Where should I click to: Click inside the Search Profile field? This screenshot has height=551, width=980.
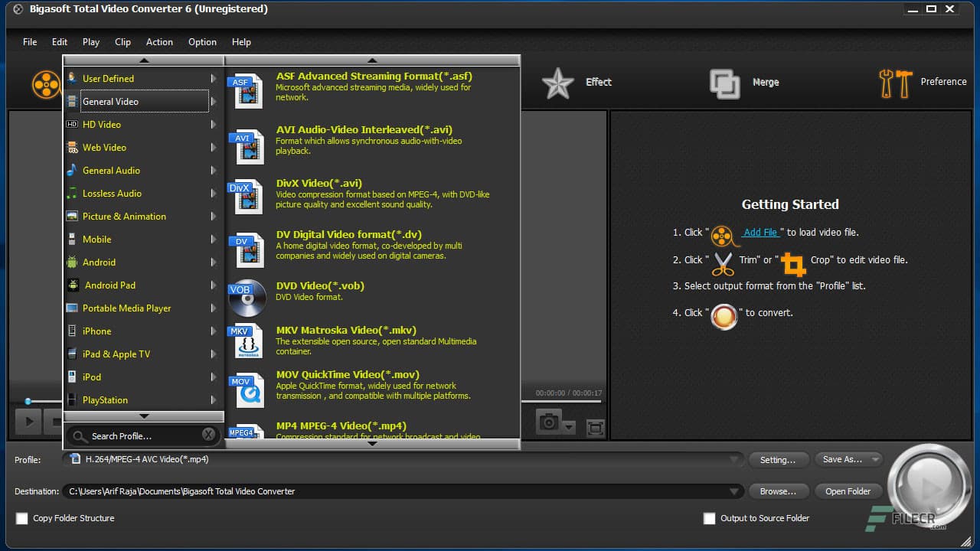click(x=138, y=435)
